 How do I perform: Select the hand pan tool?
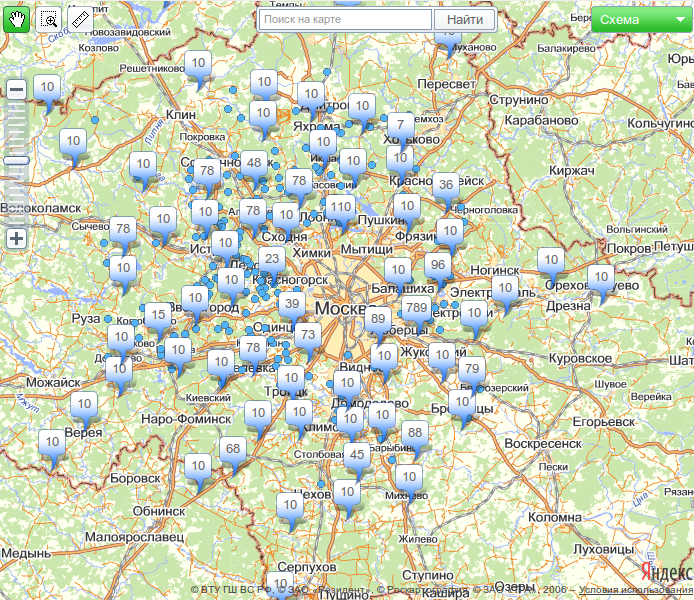(x=16, y=19)
